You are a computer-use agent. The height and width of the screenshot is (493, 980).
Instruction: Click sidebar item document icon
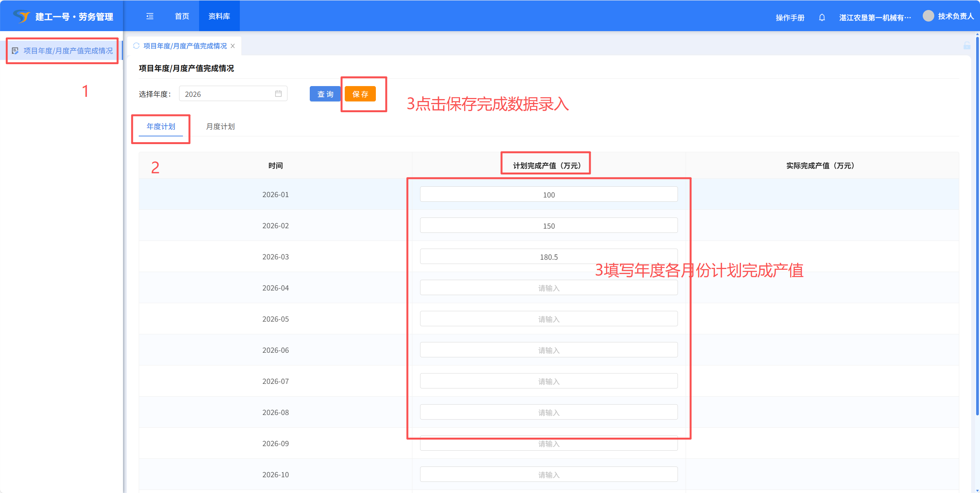tap(15, 51)
